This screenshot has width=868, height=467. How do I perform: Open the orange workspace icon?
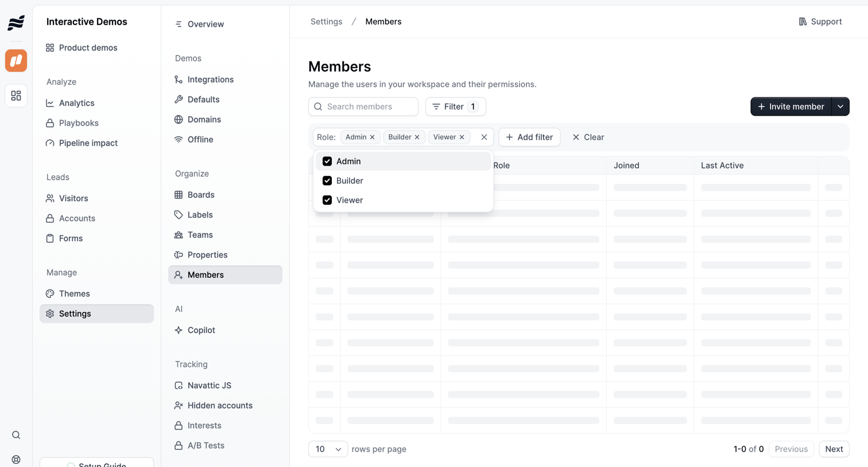16,60
